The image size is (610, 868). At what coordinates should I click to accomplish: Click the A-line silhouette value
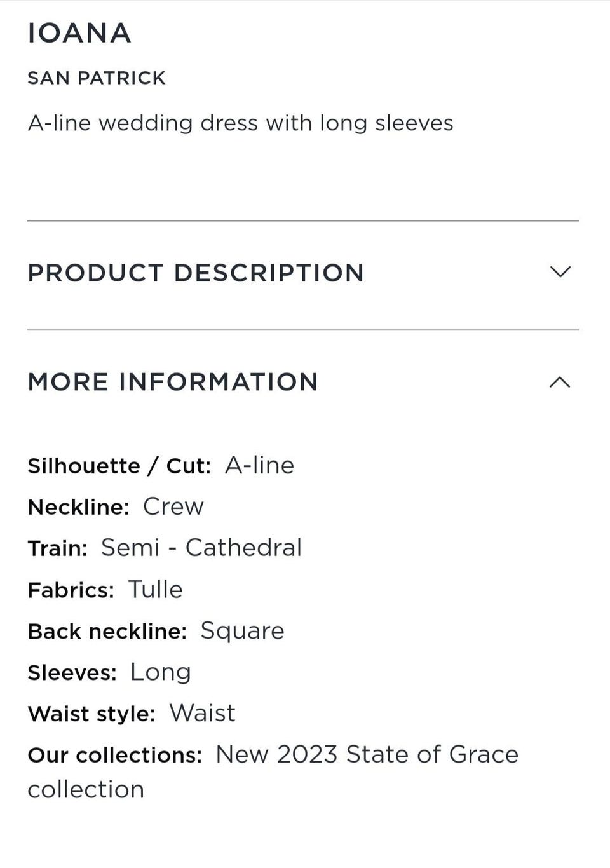pyautogui.click(x=259, y=465)
